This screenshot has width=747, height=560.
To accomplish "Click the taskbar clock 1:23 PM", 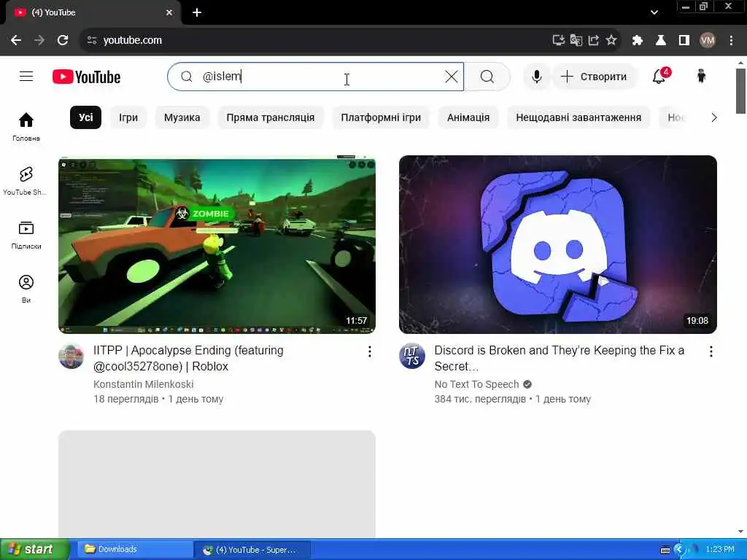I will [x=720, y=549].
